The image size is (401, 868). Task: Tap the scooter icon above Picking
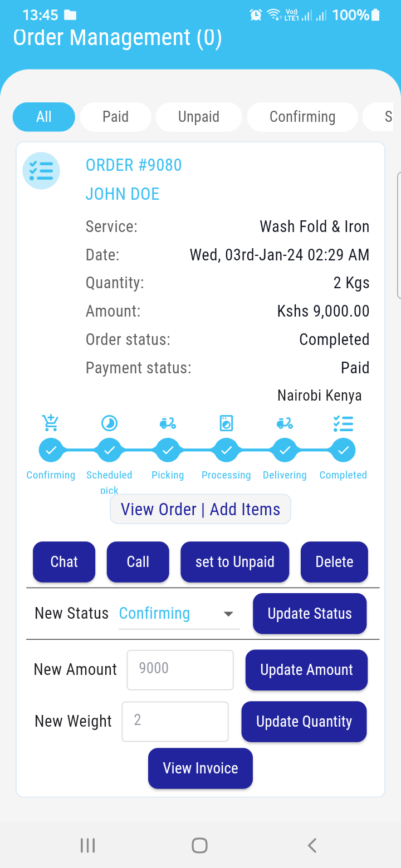coord(168,423)
